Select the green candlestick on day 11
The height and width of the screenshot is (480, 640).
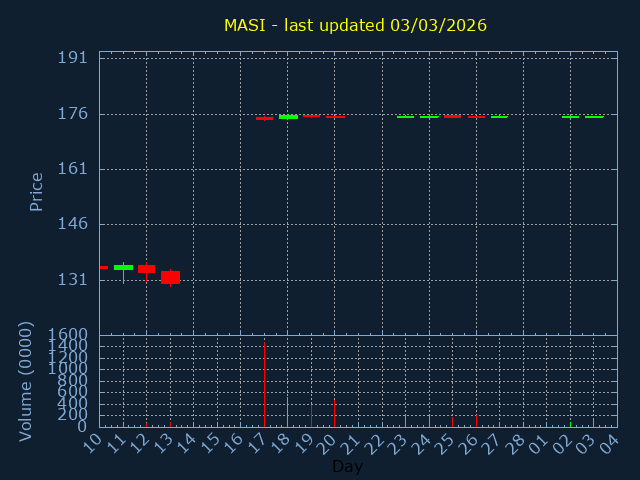tap(123, 267)
